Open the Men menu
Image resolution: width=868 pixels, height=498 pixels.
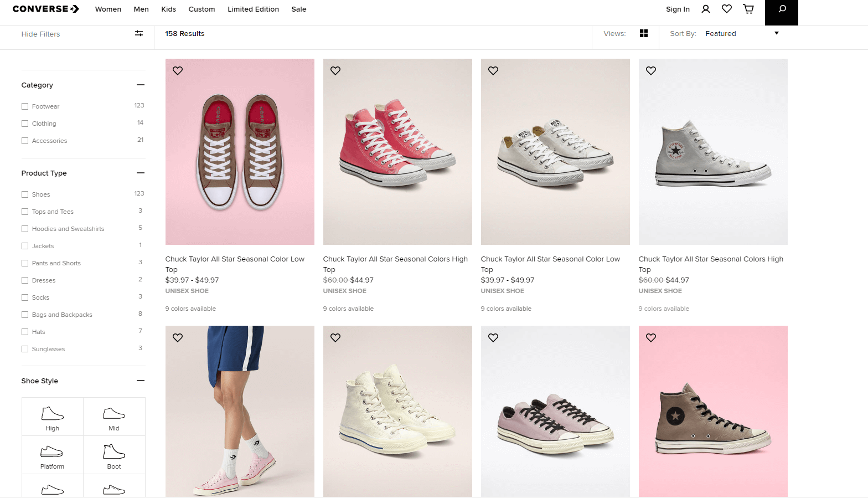(x=141, y=9)
